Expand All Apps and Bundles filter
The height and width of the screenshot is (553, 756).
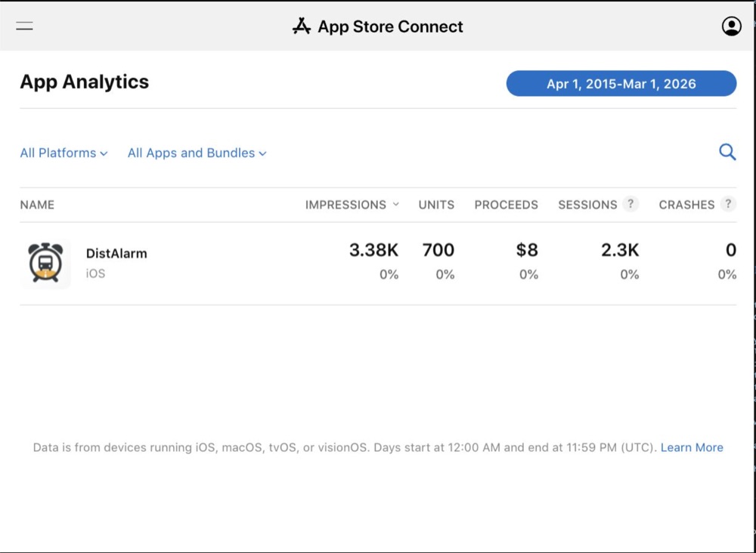click(197, 153)
